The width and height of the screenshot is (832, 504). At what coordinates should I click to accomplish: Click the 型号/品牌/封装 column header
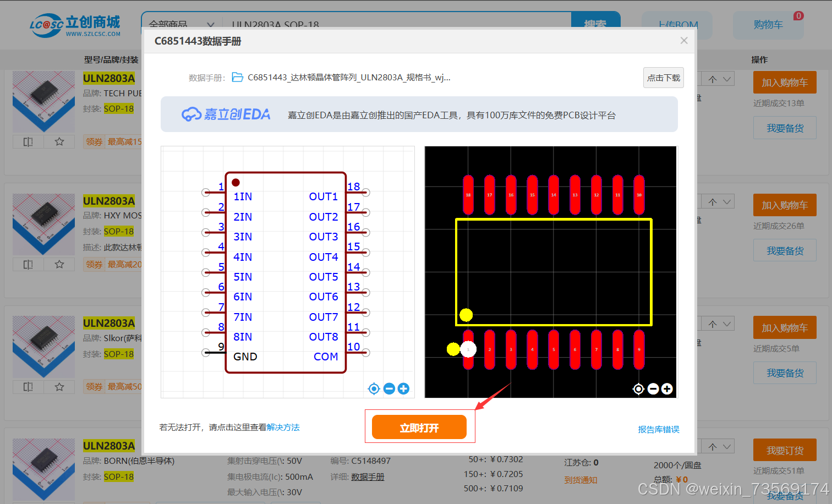111,59
